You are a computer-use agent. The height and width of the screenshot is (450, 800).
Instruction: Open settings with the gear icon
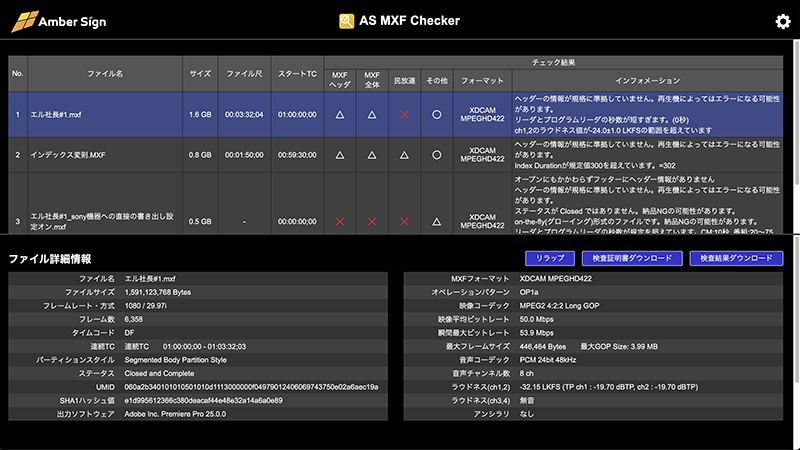coord(783,21)
